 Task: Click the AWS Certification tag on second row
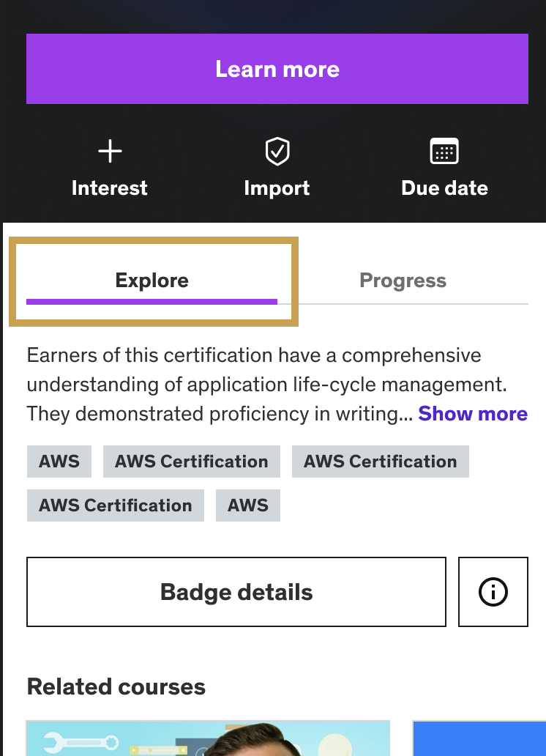coord(115,505)
